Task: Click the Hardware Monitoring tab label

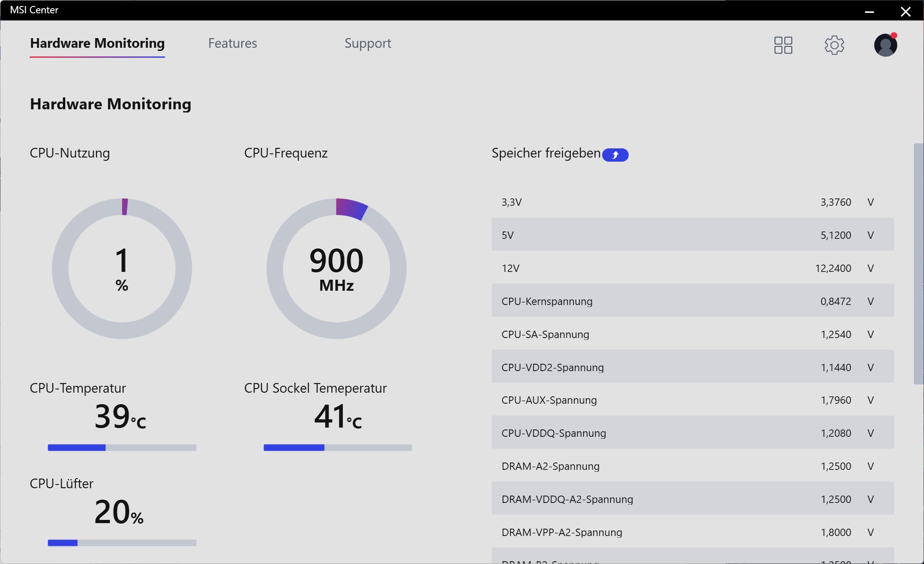Action: [x=98, y=43]
